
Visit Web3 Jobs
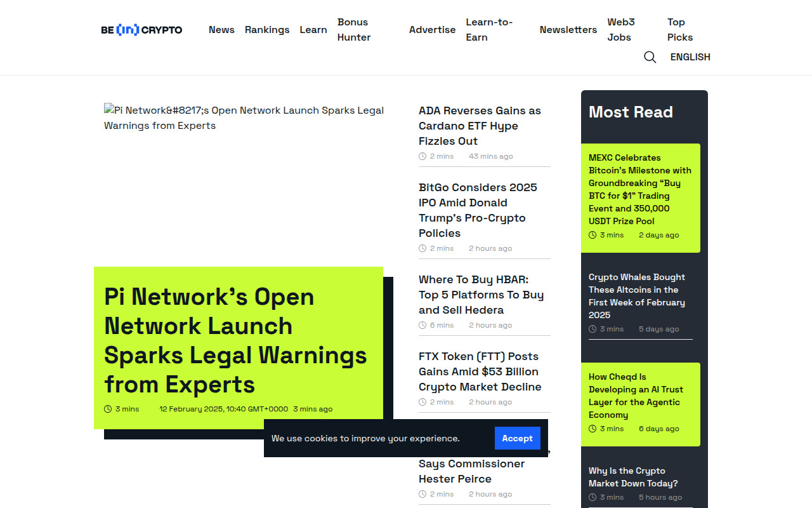point(621,30)
